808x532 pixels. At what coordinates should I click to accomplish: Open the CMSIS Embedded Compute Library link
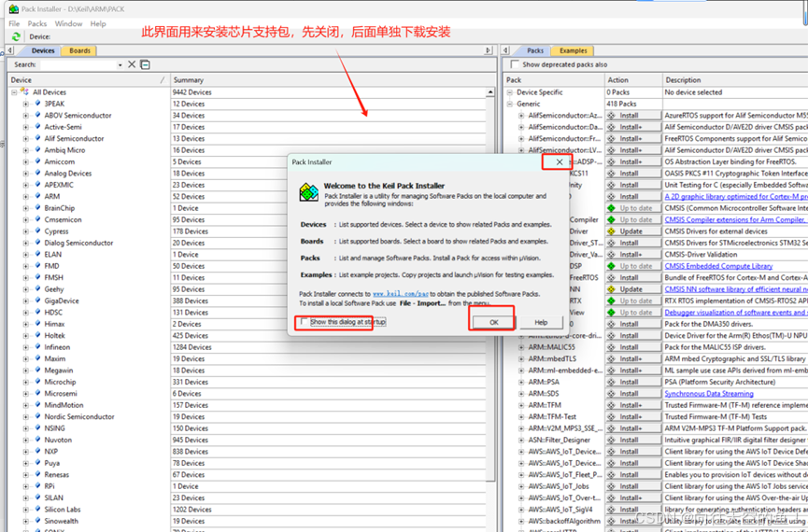click(x=718, y=266)
